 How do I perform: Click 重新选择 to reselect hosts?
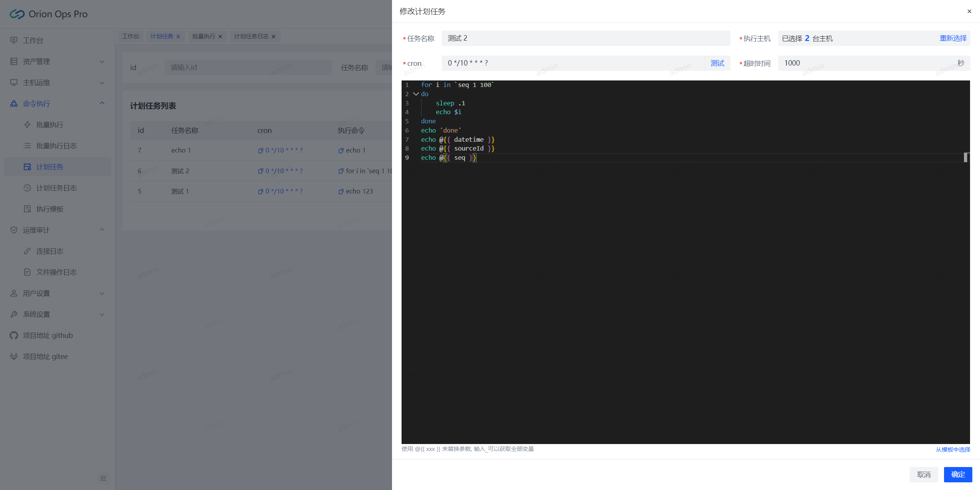tap(953, 38)
